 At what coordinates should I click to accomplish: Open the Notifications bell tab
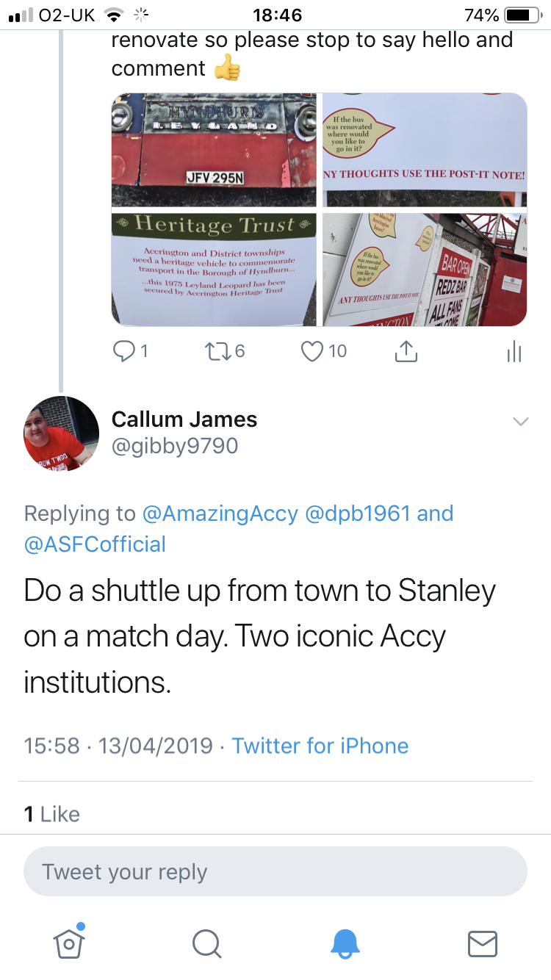[345, 943]
